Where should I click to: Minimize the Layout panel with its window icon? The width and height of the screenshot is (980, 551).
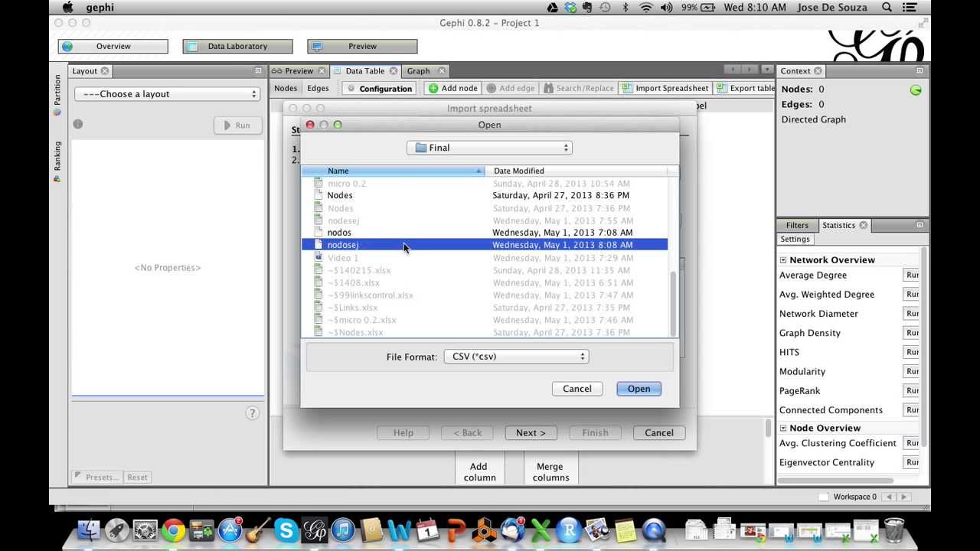coord(258,71)
